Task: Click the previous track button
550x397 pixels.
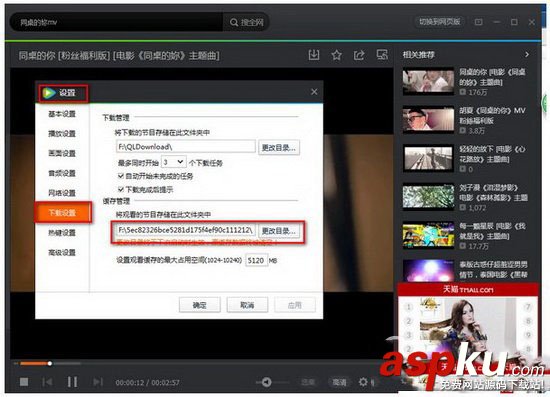Action: point(47,382)
